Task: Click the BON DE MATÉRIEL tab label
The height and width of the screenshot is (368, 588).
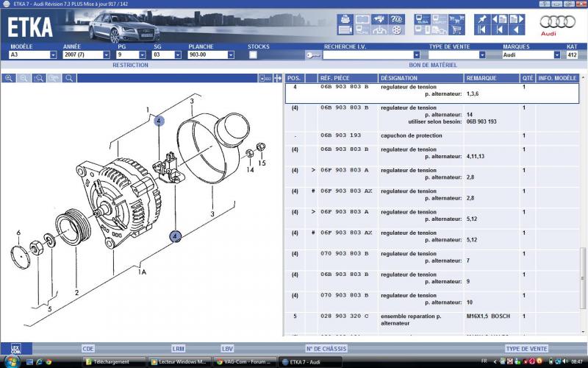Action: (x=433, y=65)
